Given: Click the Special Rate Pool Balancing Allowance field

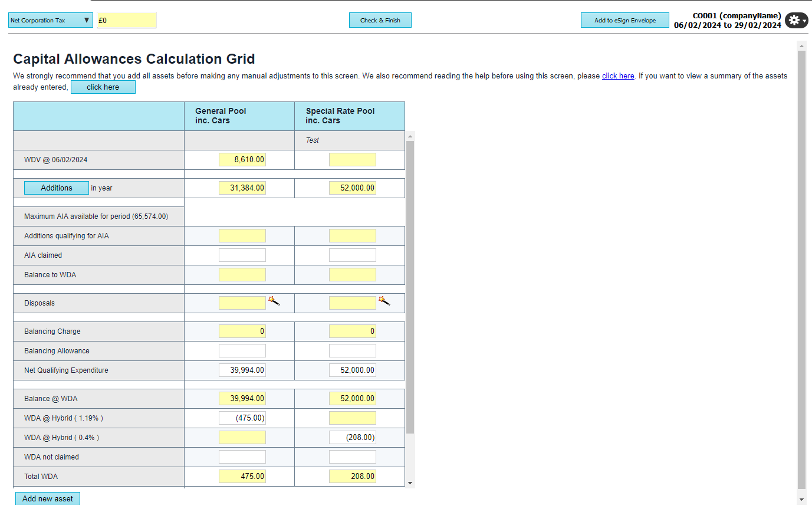Looking at the screenshot, I should [x=352, y=351].
